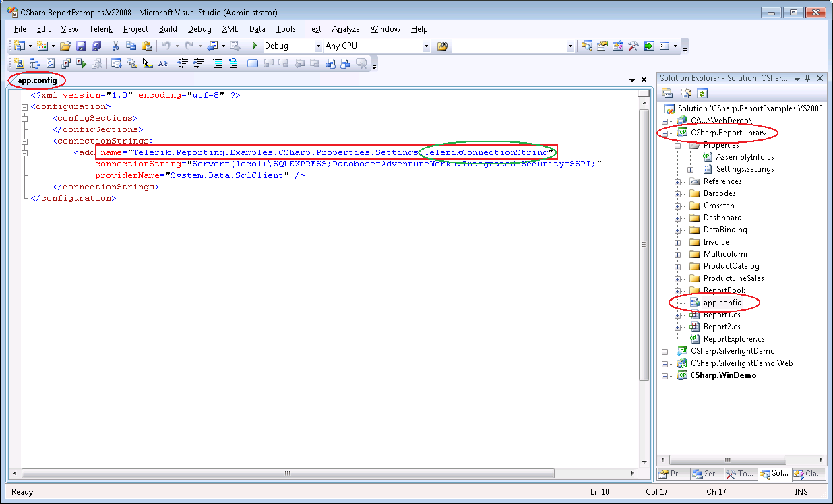This screenshot has height=504, width=833.
Task: Refresh the Solution Explorer tree
Action: (702, 93)
